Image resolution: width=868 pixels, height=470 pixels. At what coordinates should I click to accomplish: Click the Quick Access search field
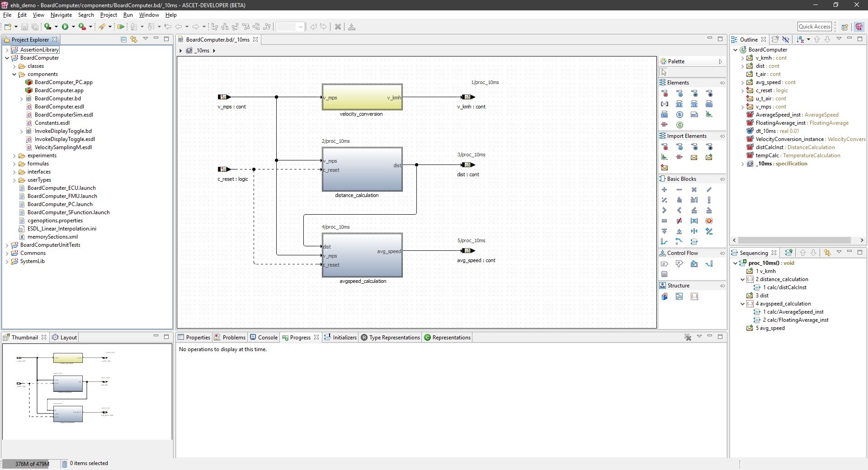(814, 27)
